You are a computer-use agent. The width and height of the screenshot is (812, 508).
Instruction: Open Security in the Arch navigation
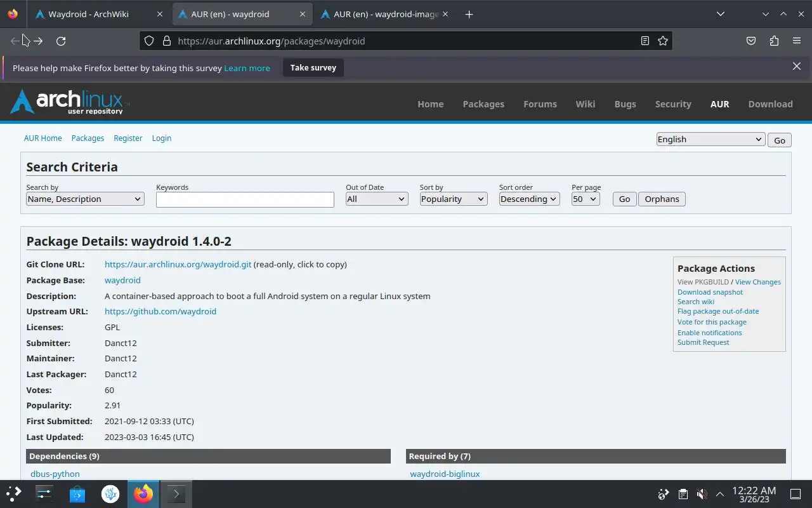point(673,104)
